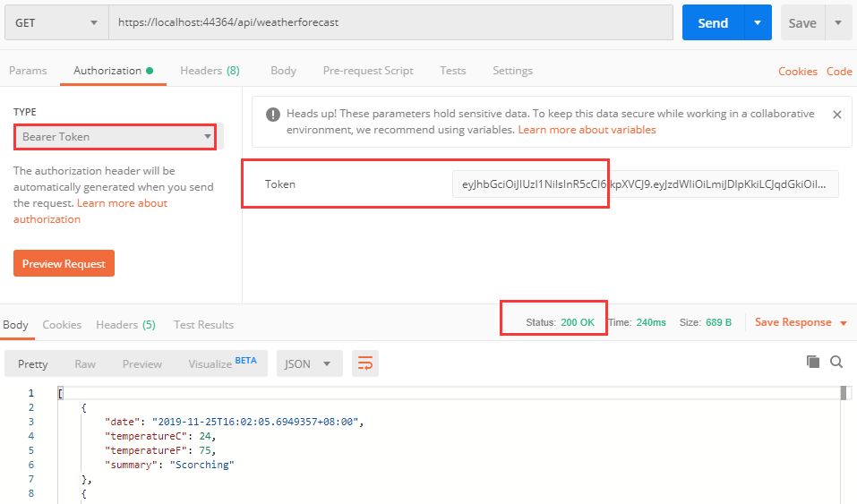Viewport: 857px width, 504px height.
Task: Select the Preview response view
Action: [x=142, y=363]
